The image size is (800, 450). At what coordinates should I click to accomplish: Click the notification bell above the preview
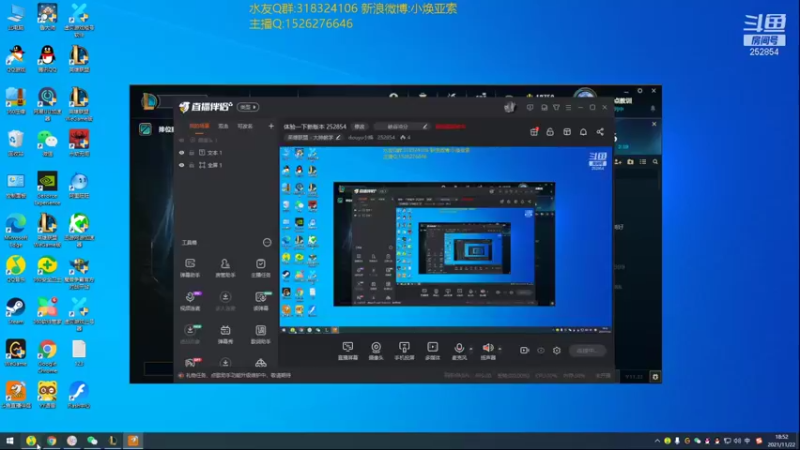583,132
